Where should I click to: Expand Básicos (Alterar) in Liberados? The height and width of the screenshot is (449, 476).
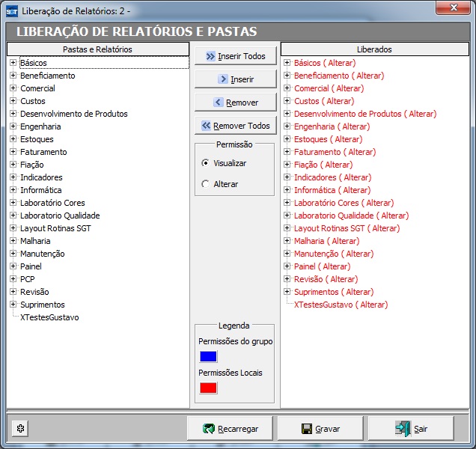[287, 63]
